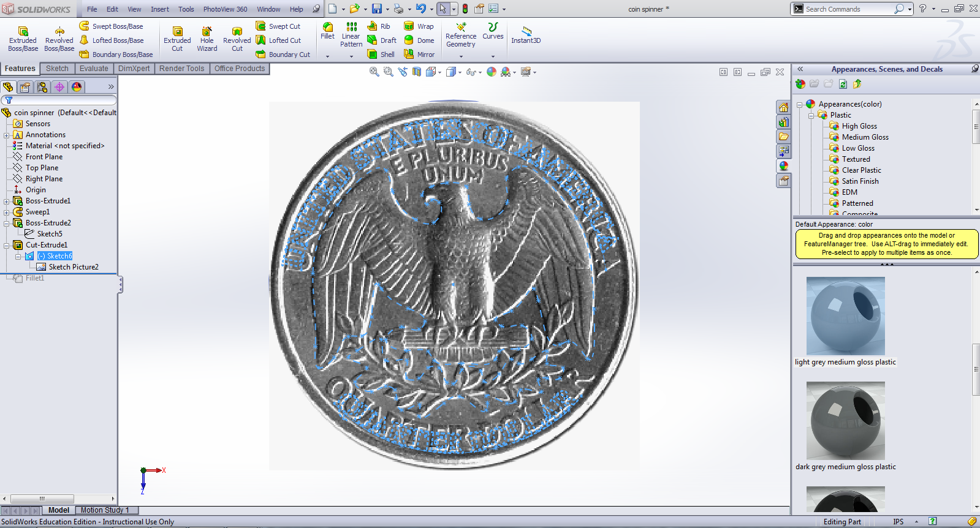Toggle the Select cursor tool
This screenshot has width=980, height=528.
click(x=443, y=9)
